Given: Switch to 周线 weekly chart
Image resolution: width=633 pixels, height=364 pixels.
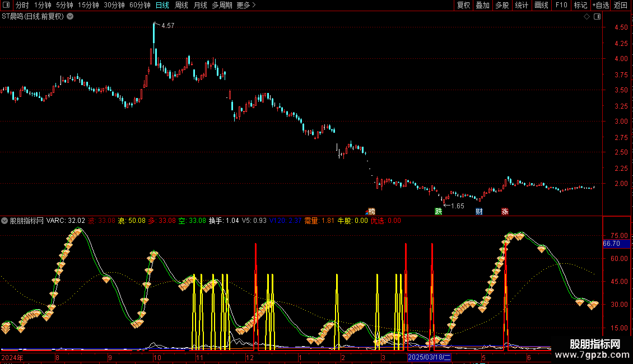Looking at the screenshot, I should [181, 5].
